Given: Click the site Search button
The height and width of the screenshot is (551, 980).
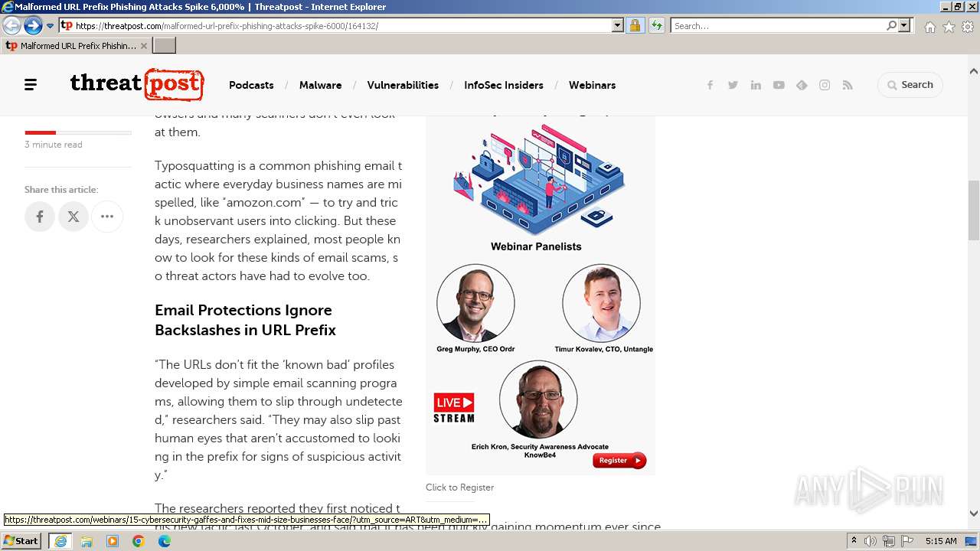Looking at the screenshot, I should click(910, 85).
